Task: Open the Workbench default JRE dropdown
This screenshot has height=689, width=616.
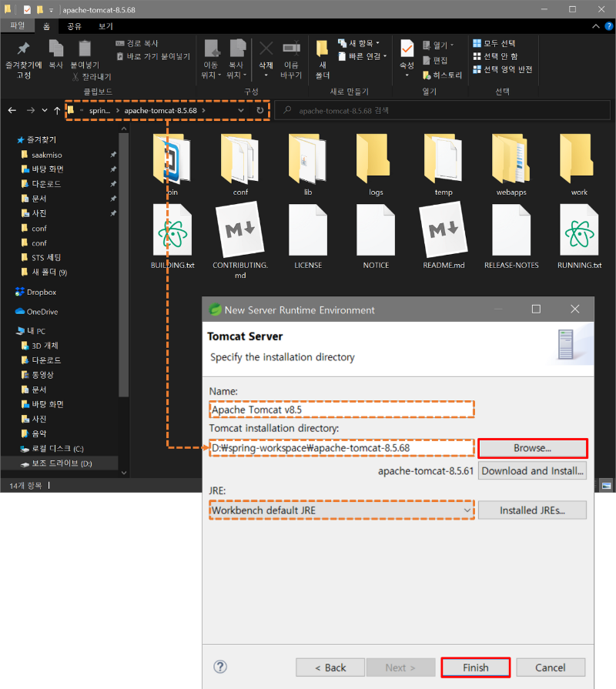Action: (341, 510)
